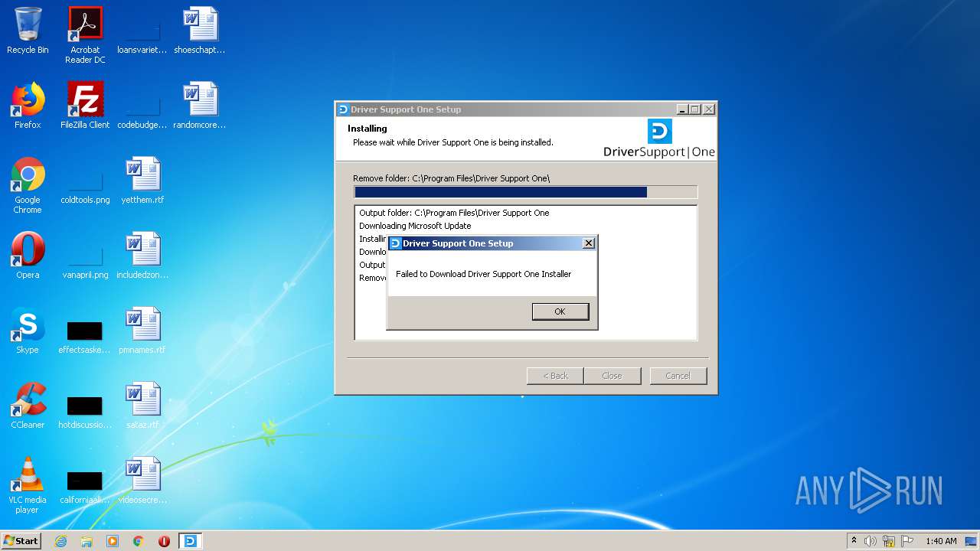Viewport: 980px width, 551px height.
Task: Click the Cancel button in setup
Action: (678, 376)
